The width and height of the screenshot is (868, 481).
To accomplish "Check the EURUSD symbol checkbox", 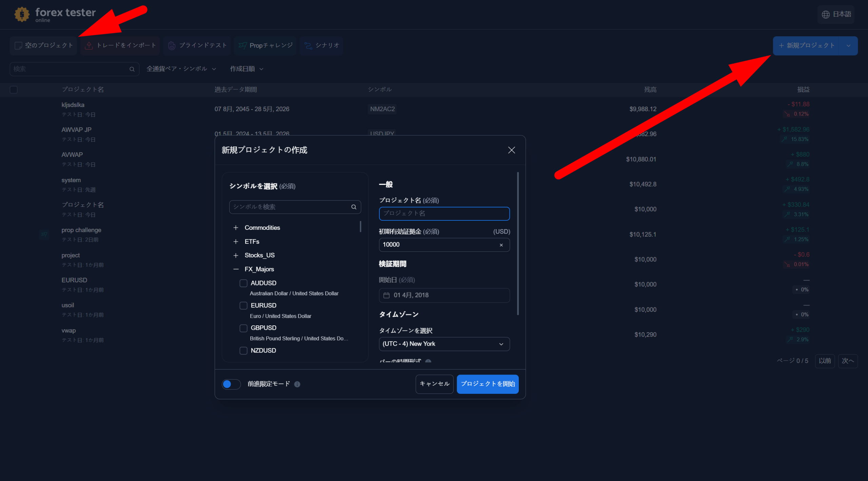I will click(243, 306).
